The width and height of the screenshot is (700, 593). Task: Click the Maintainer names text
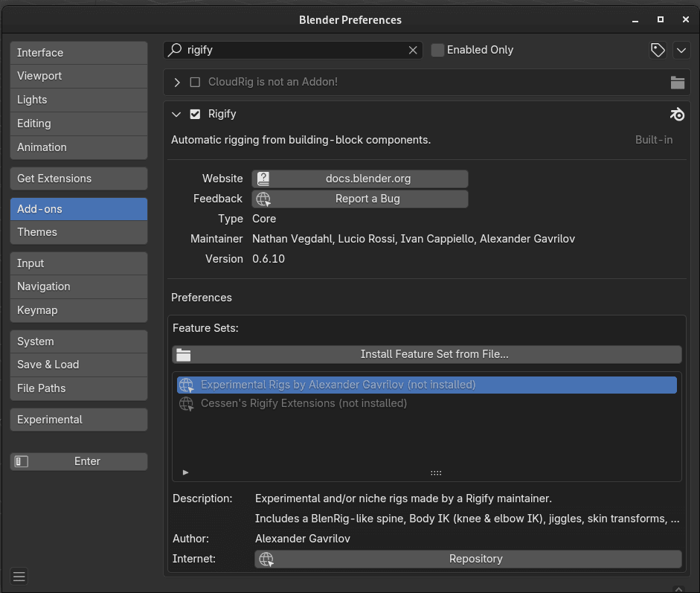(x=414, y=239)
